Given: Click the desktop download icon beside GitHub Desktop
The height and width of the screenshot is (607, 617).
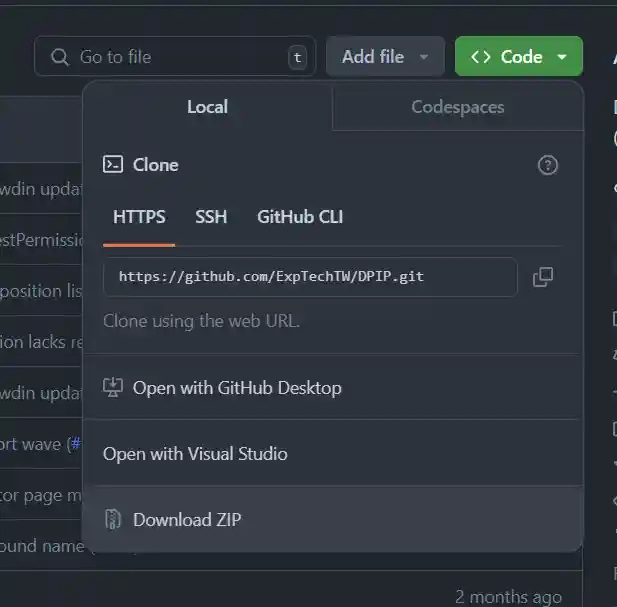Looking at the screenshot, I should tap(113, 388).
